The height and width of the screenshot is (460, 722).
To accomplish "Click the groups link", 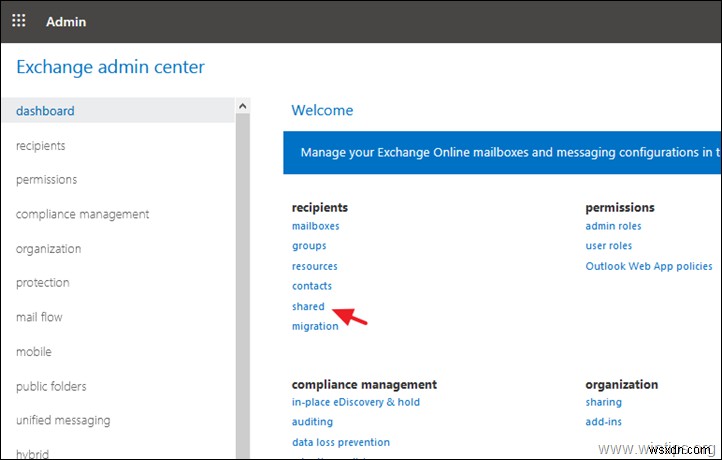I will point(309,246).
